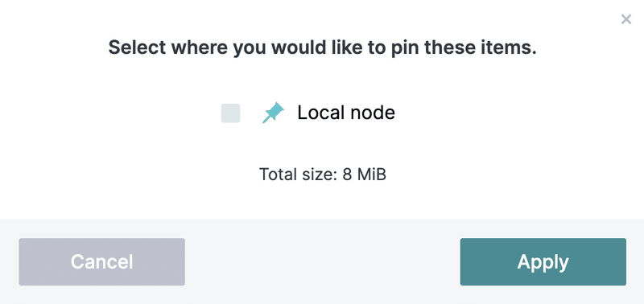Confirm pinning with the teal Apply button

(543, 261)
